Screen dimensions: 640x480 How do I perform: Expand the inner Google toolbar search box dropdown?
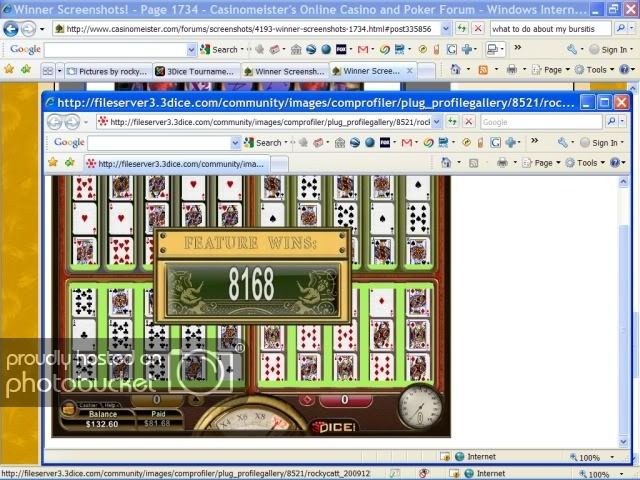point(236,143)
